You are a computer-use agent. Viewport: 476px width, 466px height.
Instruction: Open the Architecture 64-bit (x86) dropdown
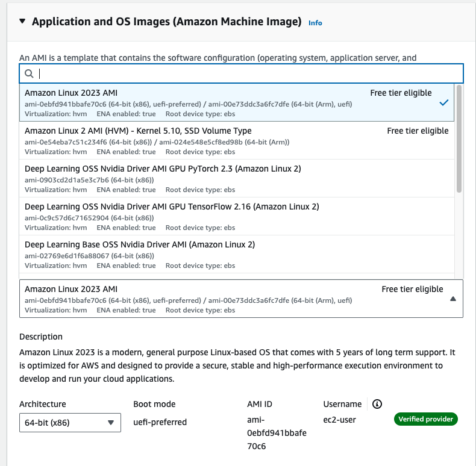pyautogui.click(x=70, y=423)
